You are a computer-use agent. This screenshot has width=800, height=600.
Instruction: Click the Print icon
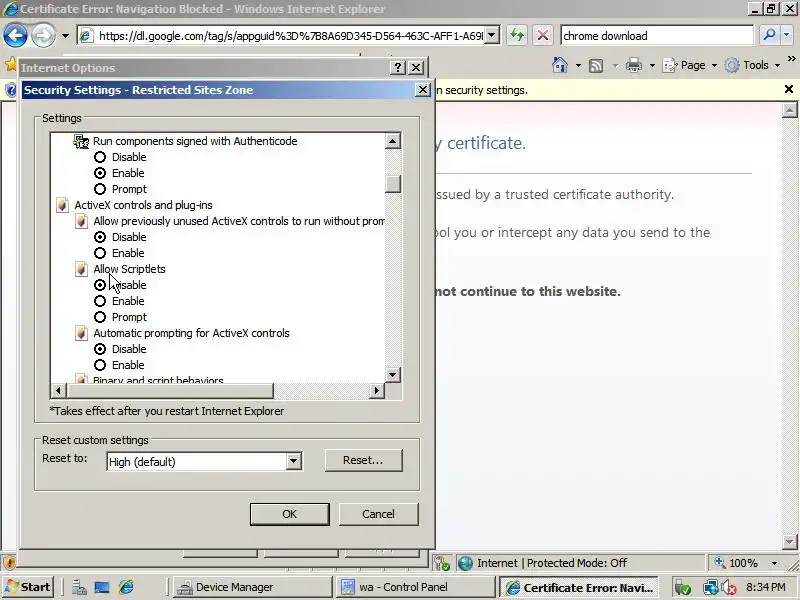[634, 65]
